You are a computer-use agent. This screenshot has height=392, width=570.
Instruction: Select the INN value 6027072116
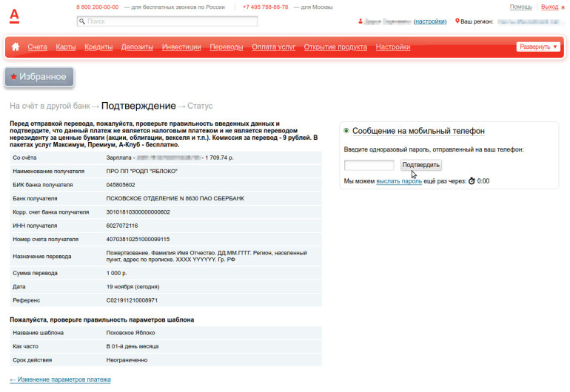pos(122,226)
